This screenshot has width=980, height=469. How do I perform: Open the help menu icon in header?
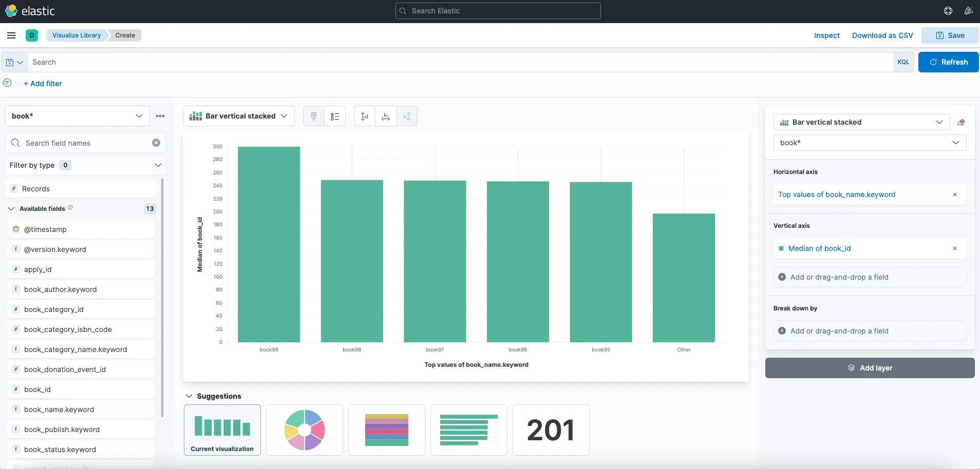948,11
